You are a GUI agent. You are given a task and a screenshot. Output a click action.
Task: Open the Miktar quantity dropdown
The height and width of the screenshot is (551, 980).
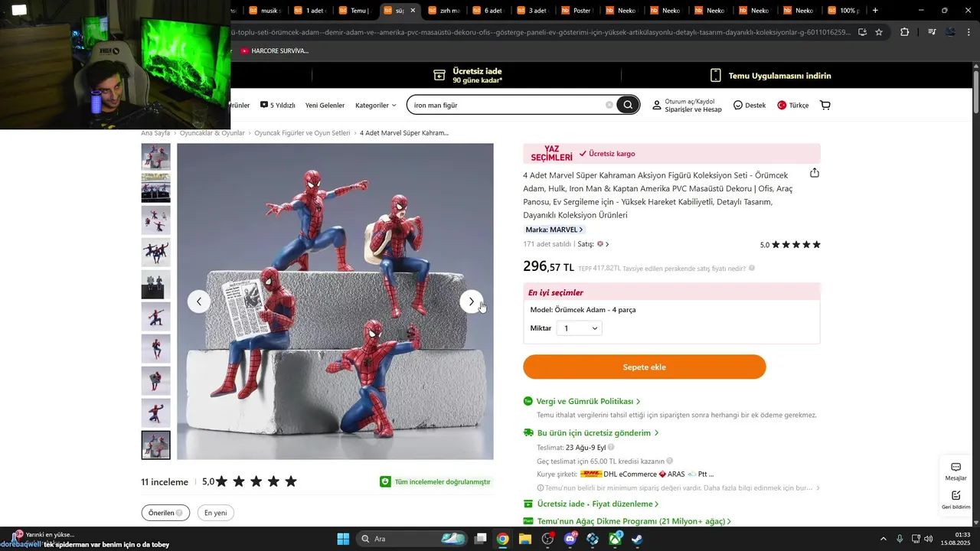(x=580, y=328)
